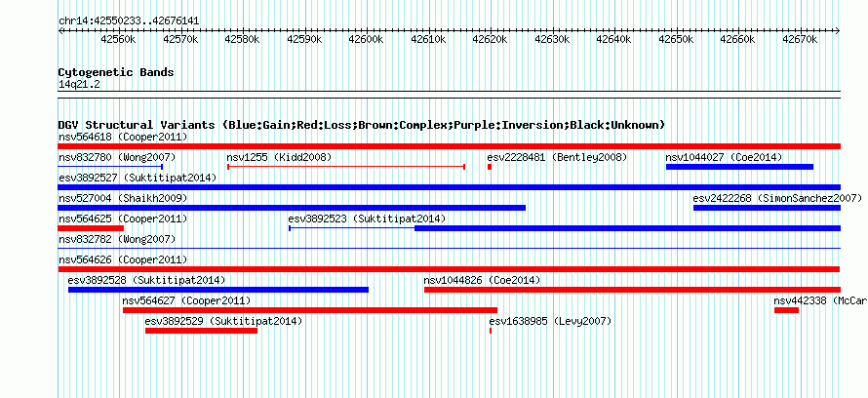Click the 42560k ruler tick label
Viewport: 868px width, 398px height.
coord(119,40)
